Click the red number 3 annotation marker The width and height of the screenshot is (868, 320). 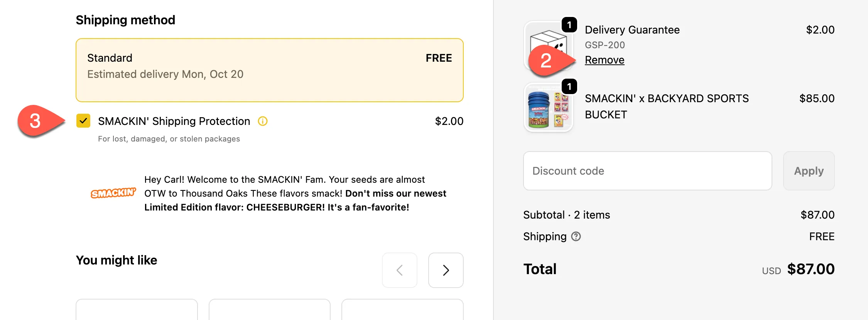35,121
